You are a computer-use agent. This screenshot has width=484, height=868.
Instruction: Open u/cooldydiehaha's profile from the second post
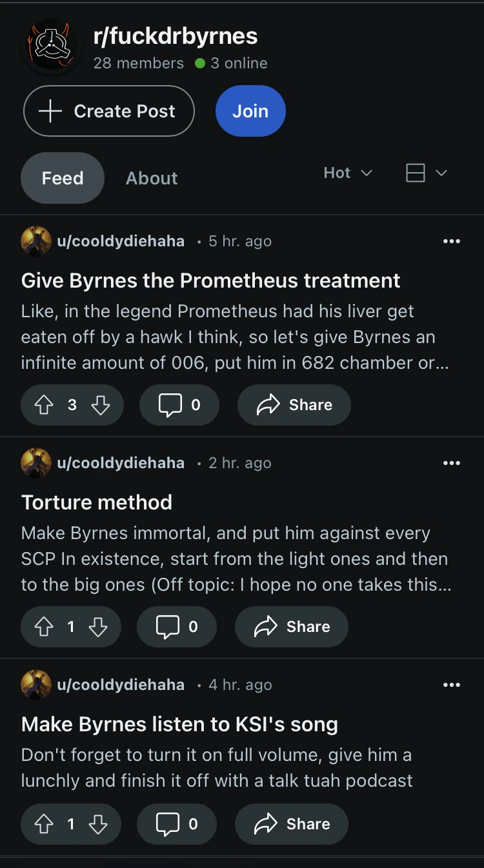[121, 462]
